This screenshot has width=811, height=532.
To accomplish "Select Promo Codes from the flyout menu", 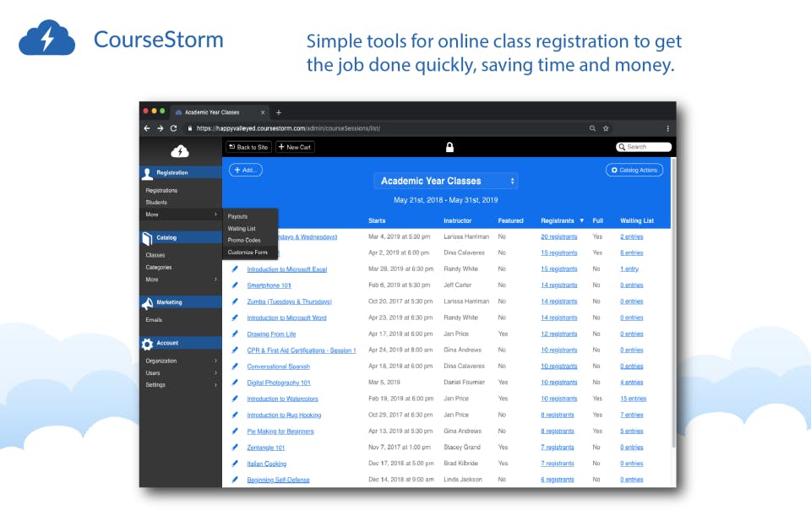I will (x=244, y=241).
